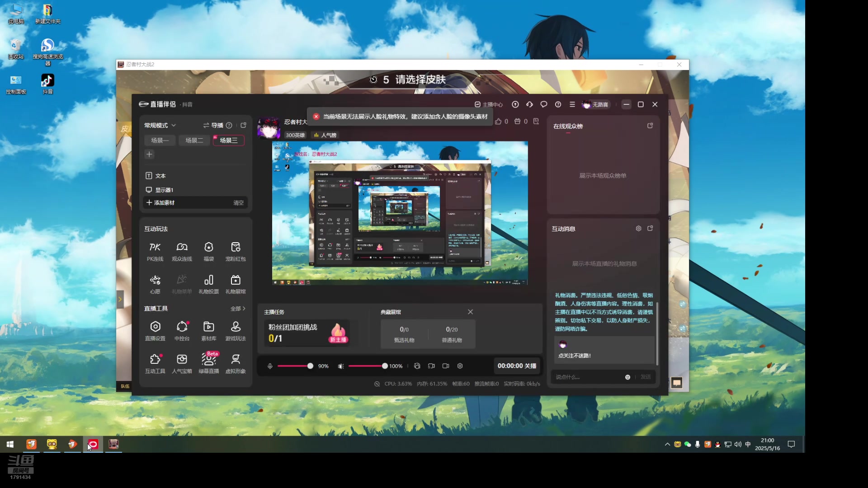Viewport: 868px width, 488px height.
Task: Open 抖音 shortcut on desktop
Action: (47, 84)
